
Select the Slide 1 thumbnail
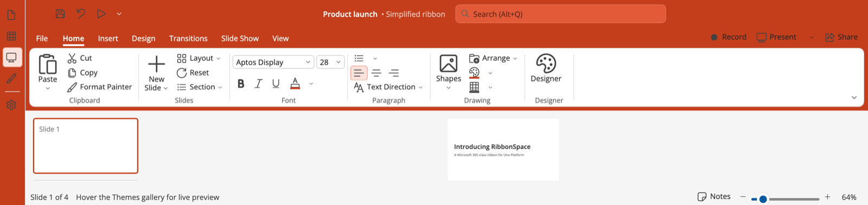click(86, 146)
